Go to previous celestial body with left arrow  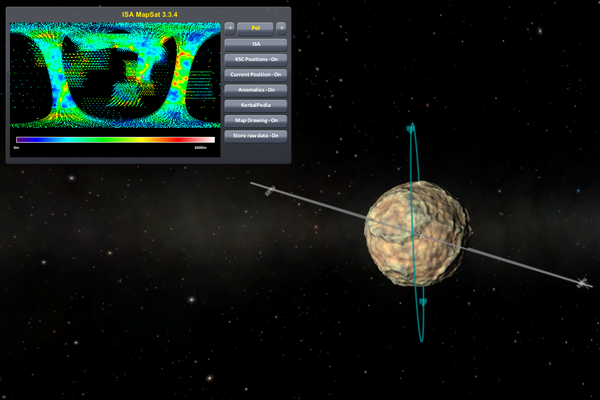click(x=230, y=28)
